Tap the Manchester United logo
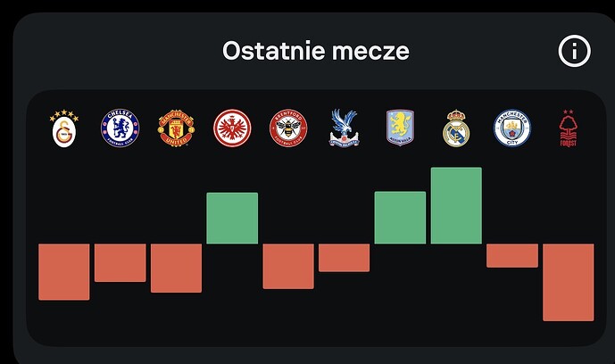The image size is (615, 364). [x=176, y=128]
